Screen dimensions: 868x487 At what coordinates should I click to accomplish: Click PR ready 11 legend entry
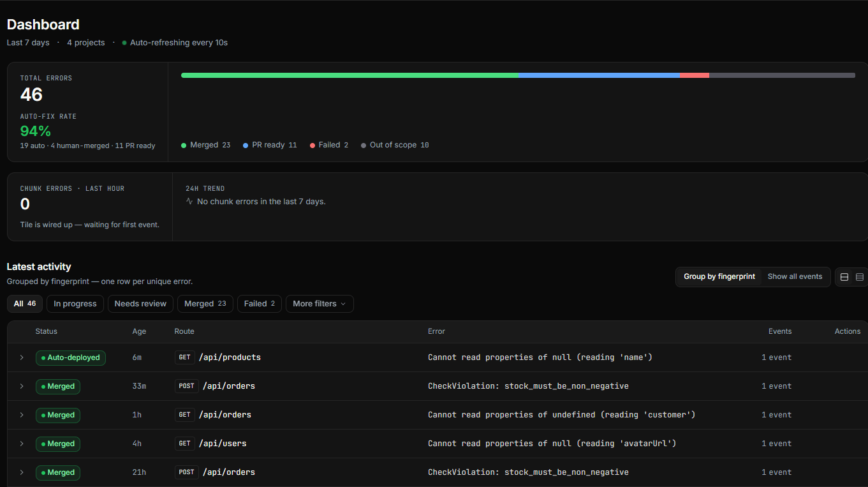point(270,145)
